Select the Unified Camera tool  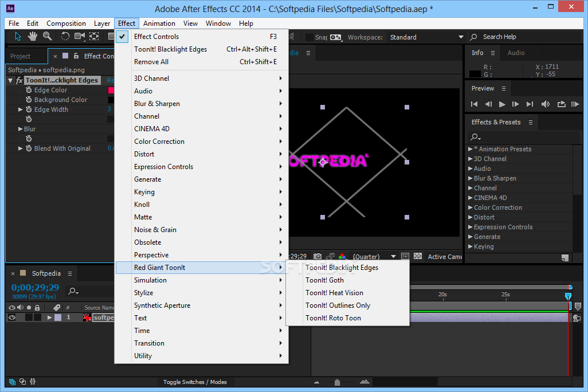(x=79, y=36)
